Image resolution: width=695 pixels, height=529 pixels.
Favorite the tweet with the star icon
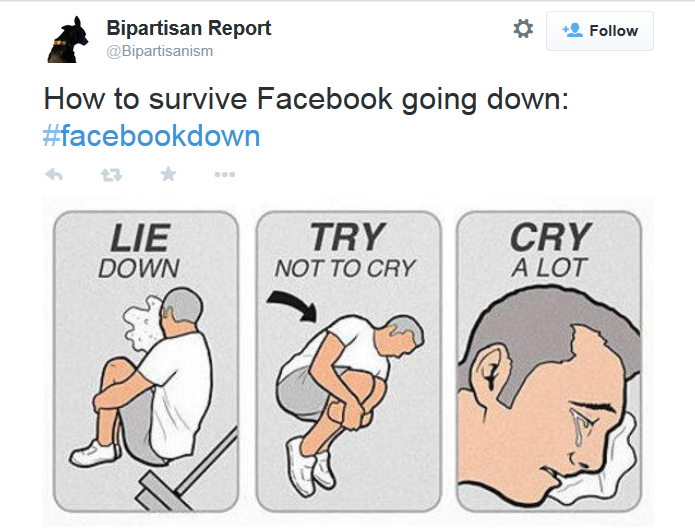pos(168,175)
